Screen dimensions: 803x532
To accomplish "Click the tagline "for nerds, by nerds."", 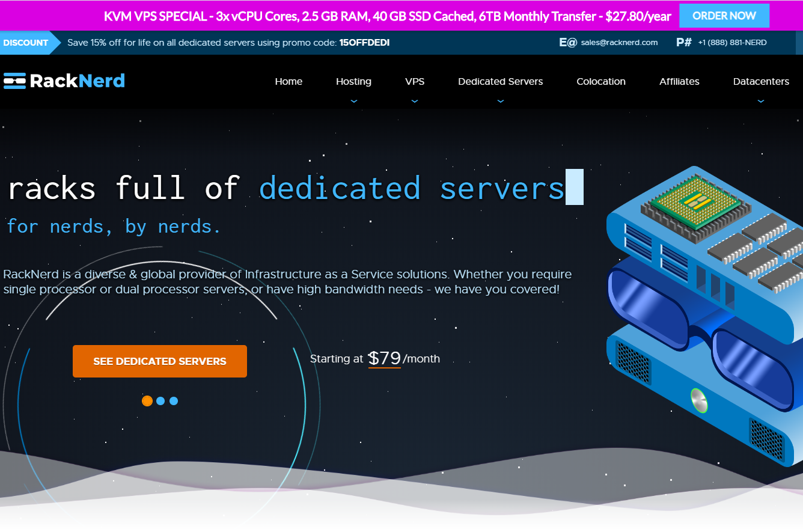I will click(x=114, y=227).
